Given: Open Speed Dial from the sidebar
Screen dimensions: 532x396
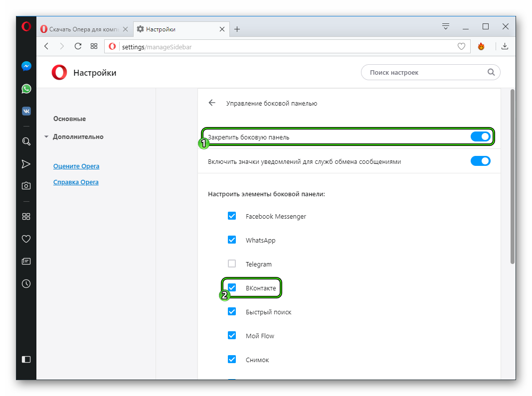Looking at the screenshot, I should pos(26,216).
